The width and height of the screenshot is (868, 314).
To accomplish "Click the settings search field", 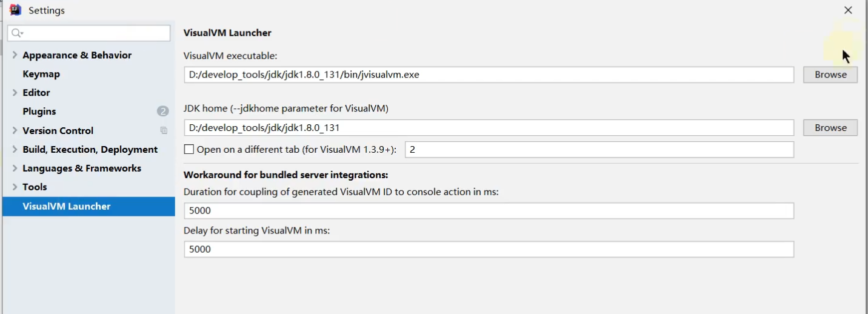I will coord(94,33).
